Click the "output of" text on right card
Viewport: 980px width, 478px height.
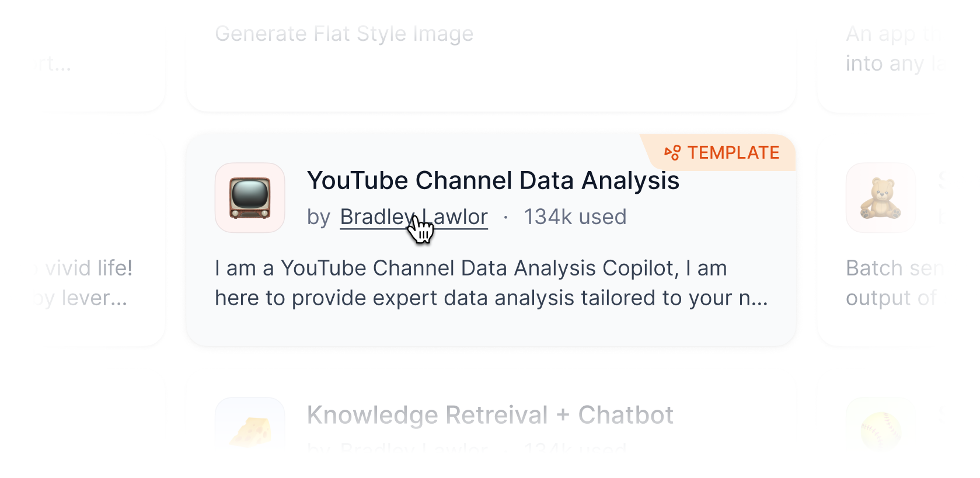[x=891, y=298]
